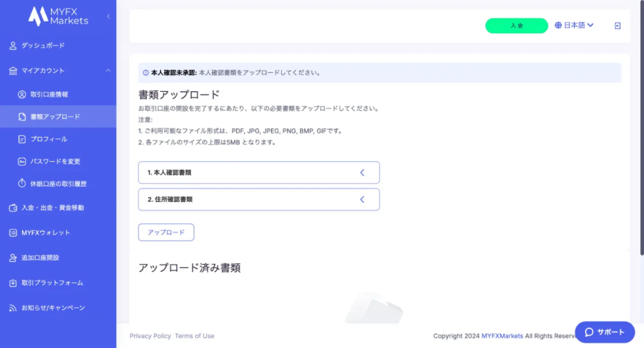Open the Privacy Policy link
This screenshot has width=644, height=348.
pos(150,335)
